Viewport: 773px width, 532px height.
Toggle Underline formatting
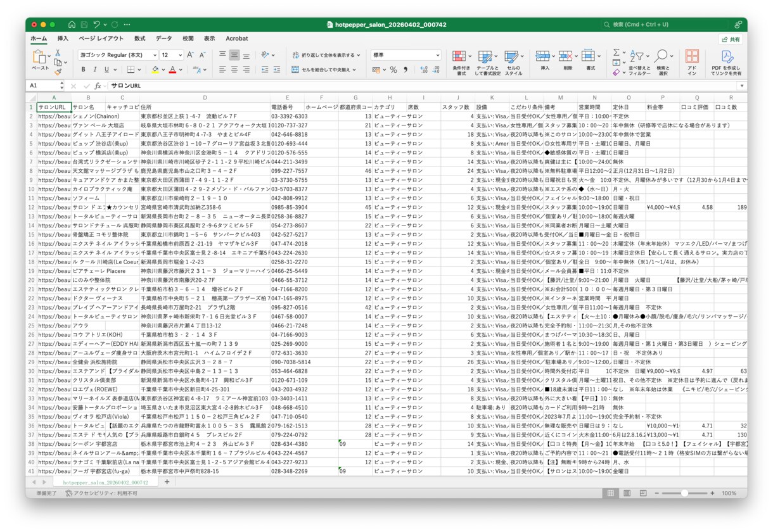point(107,70)
